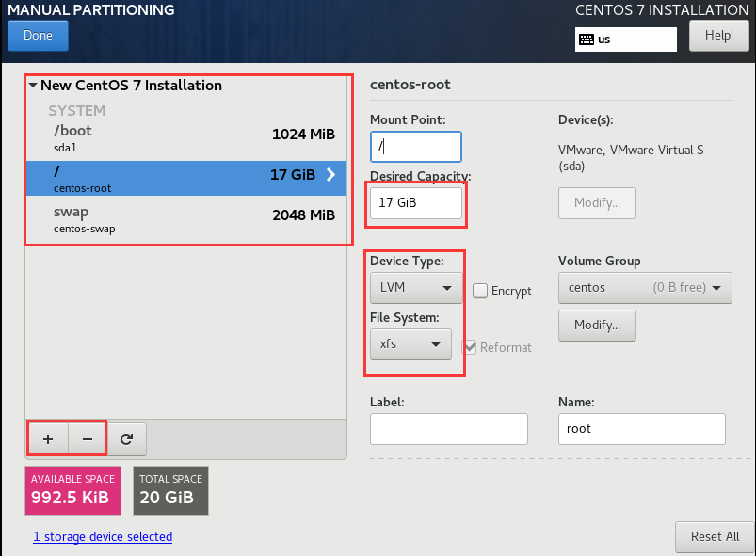Click the VMware Virtual S device text
Viewport: 756px width, 556px height.
(631, 157)
